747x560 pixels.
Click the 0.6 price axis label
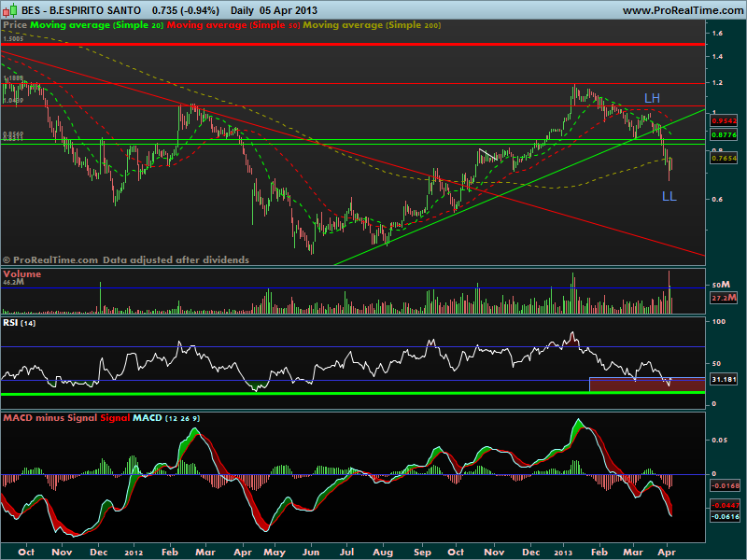pos(717,199)
